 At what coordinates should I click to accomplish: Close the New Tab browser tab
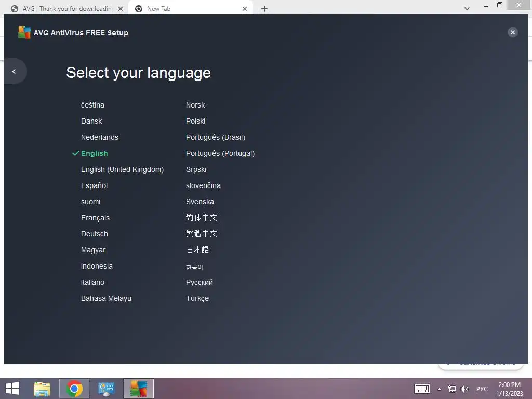[x=245, y=9]
